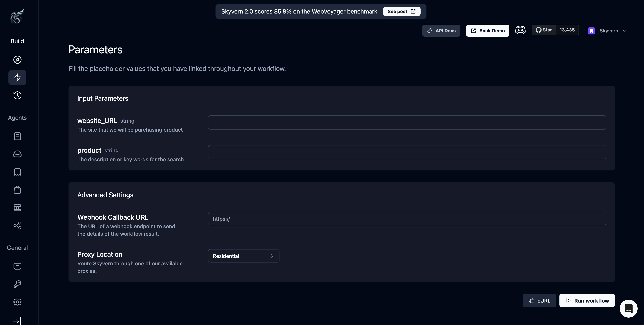Open run history via the clock icon
The width and height of the screenshot is (644, 325).
(17, 95)
